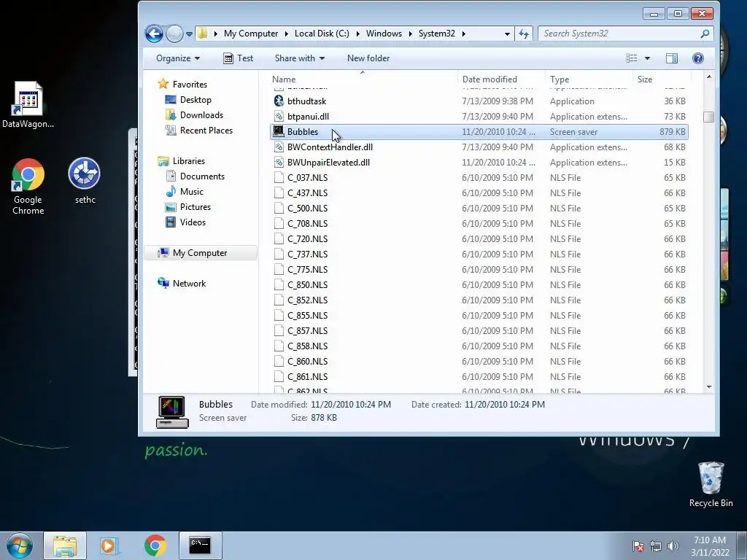Select the bthudtask Bluetooth icon
Image resolution: width=747 pixels, height=560 pixels.
(x=279, y=101)
